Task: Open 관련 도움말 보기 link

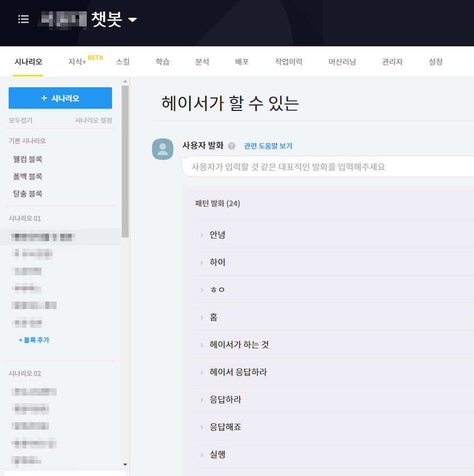Action: point(268,146)
